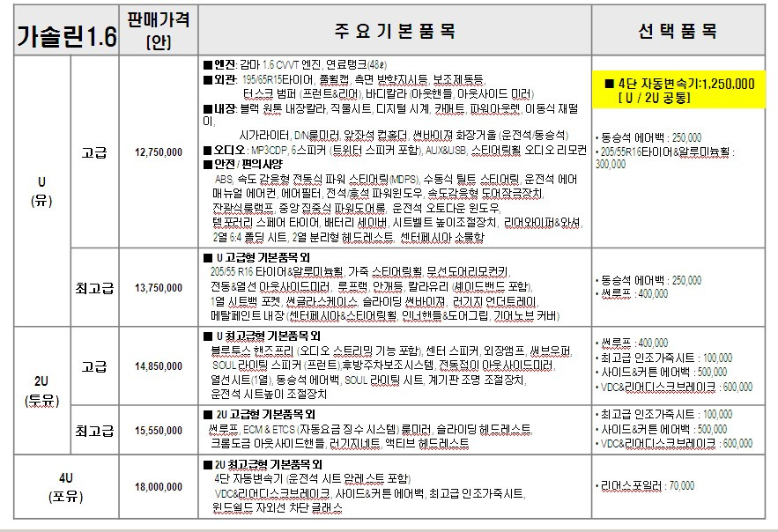Click 동승석 에어백 250,000 in U 고급 row
Image resolution: width=778 pixels, height=532 pixels.
pyautogui.click(x=648, y=137)
